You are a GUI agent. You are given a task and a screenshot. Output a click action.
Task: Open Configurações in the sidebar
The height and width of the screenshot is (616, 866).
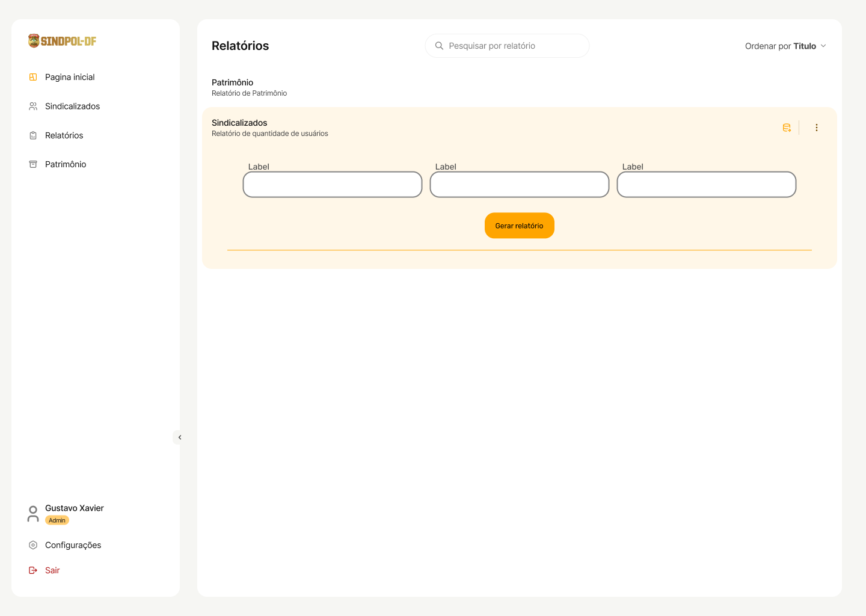(73, 545)
